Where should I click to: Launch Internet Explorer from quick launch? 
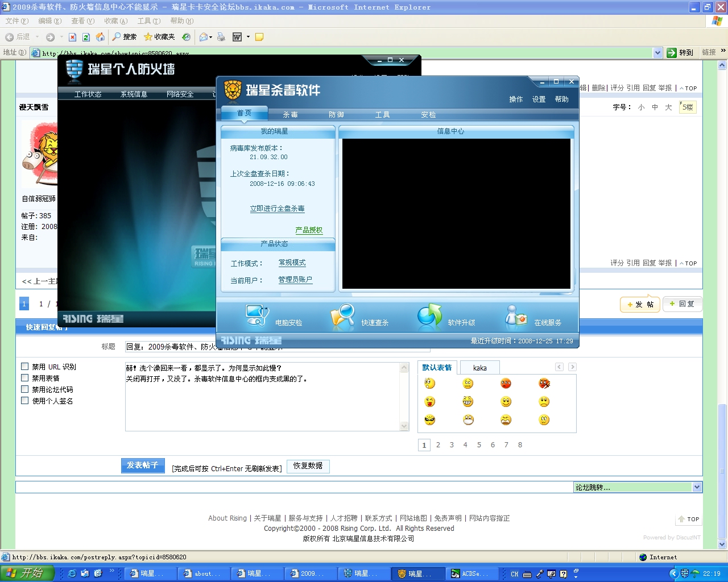pyautogui.click(x=72, y=573)
